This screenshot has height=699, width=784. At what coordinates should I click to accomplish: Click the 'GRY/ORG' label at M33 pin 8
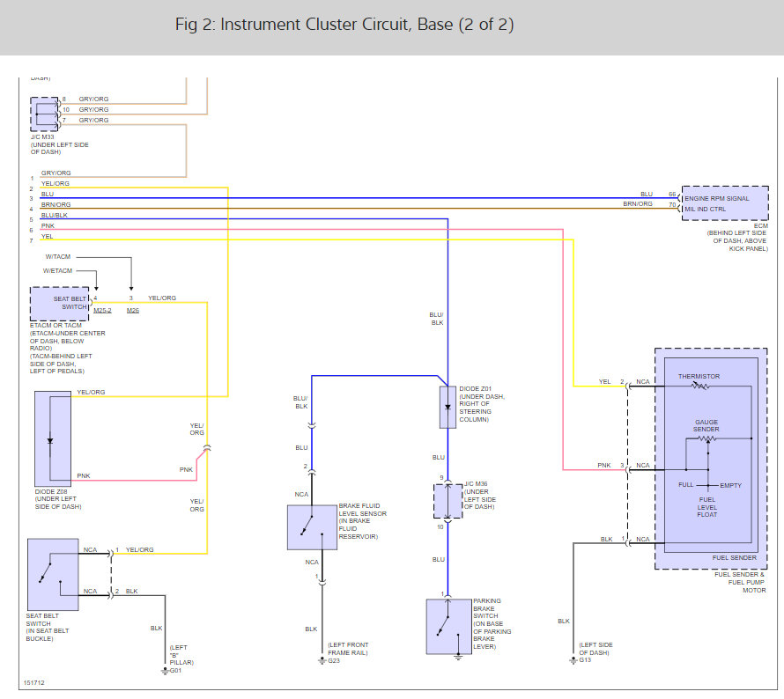(x=93, y=99)
